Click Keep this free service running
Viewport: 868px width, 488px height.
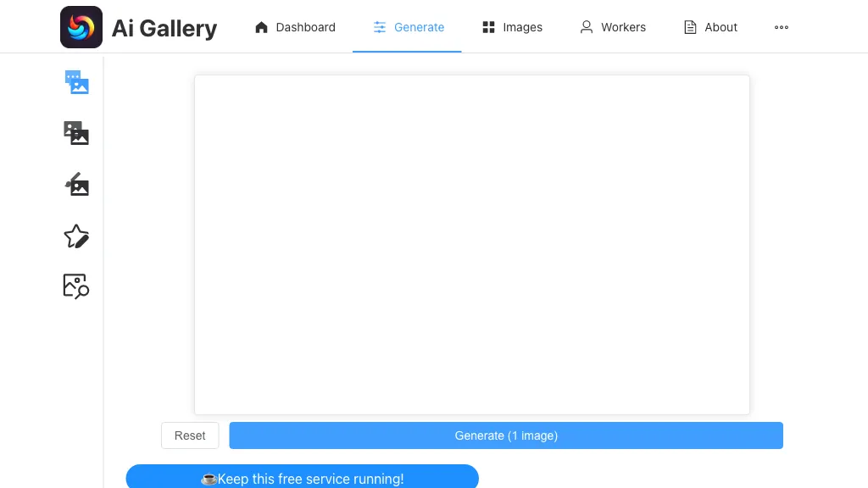click(303, 479)
